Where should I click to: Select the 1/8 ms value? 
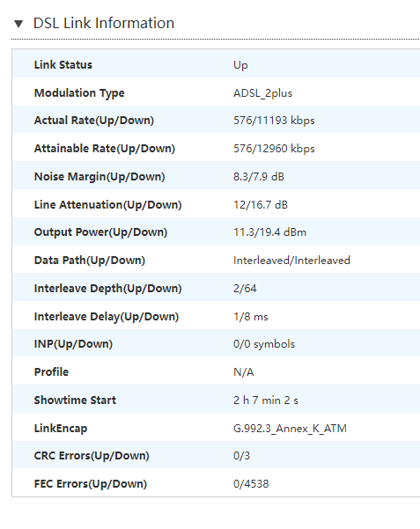(251, 317)
